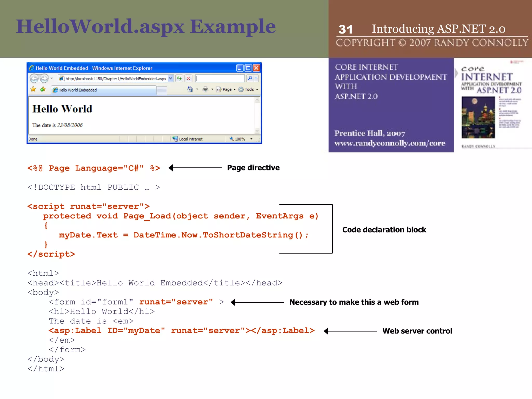The height and width of the screenshot is (399, 532).
Task: Click the Done status bar text
Action: 33,139
